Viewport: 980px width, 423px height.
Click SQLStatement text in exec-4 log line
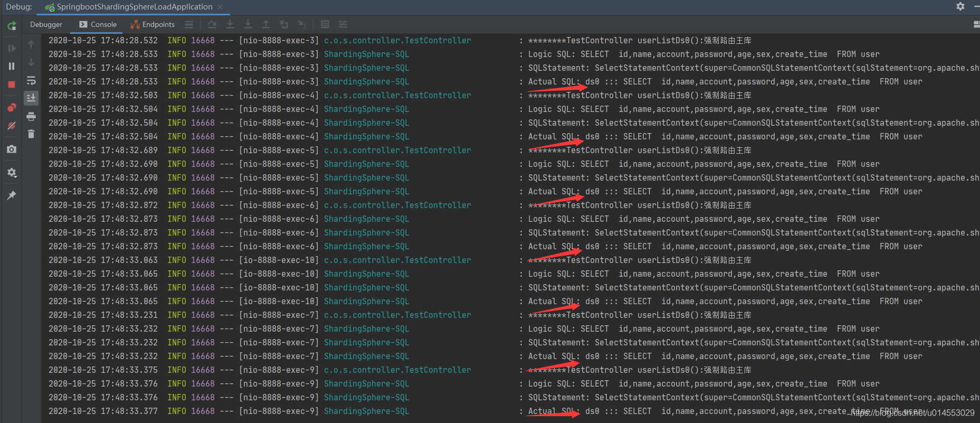click(754, 123)
